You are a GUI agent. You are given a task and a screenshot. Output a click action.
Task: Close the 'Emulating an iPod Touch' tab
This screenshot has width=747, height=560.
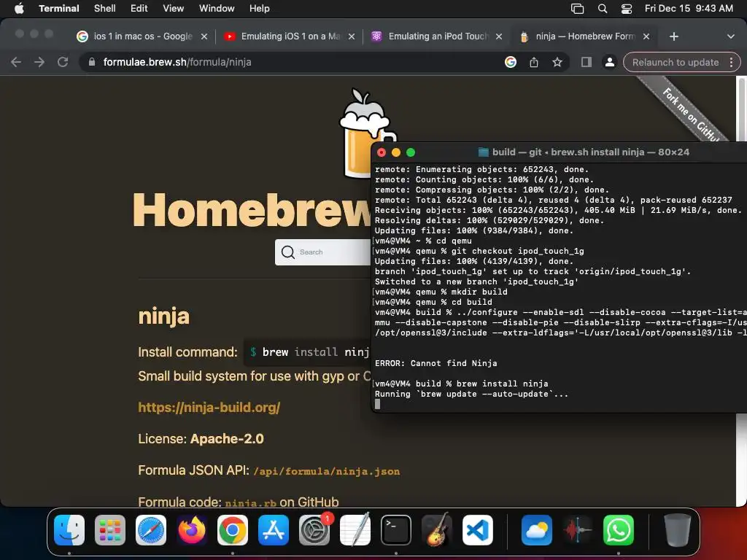499,36
